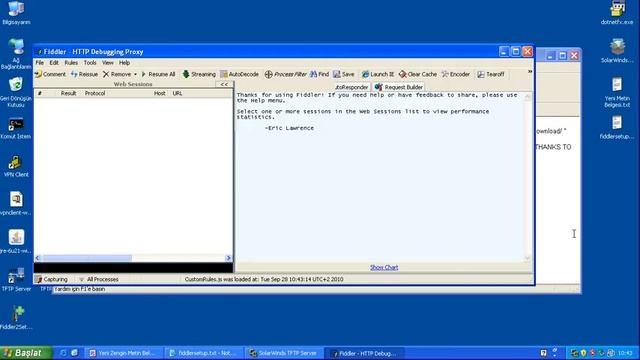Viewport: 640px width, 360px height.
Task: Open the TFTP Server desktop icon
Action: [16, 280]
